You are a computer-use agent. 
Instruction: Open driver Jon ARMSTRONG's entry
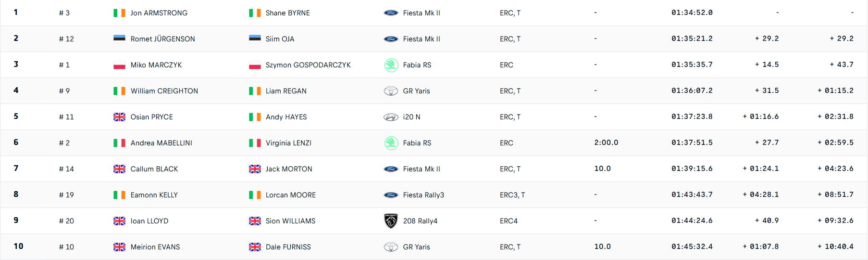pos(159,13)
